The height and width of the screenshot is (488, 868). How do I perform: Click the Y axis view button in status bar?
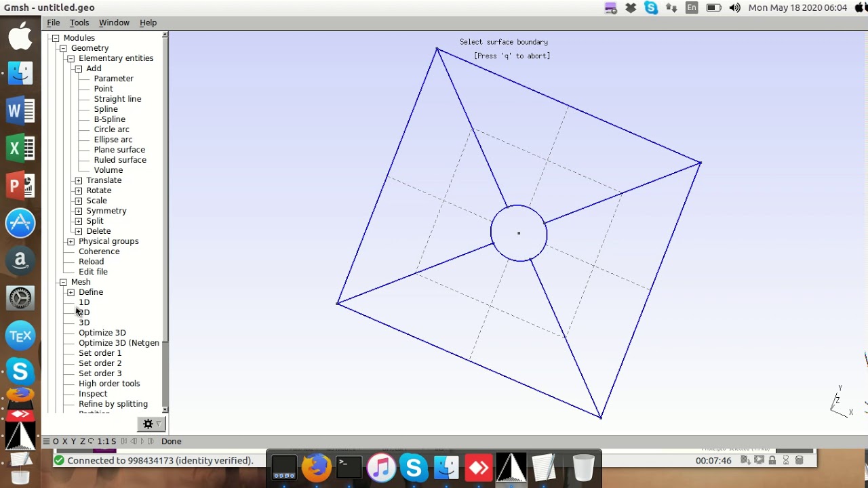coord(74,441)
